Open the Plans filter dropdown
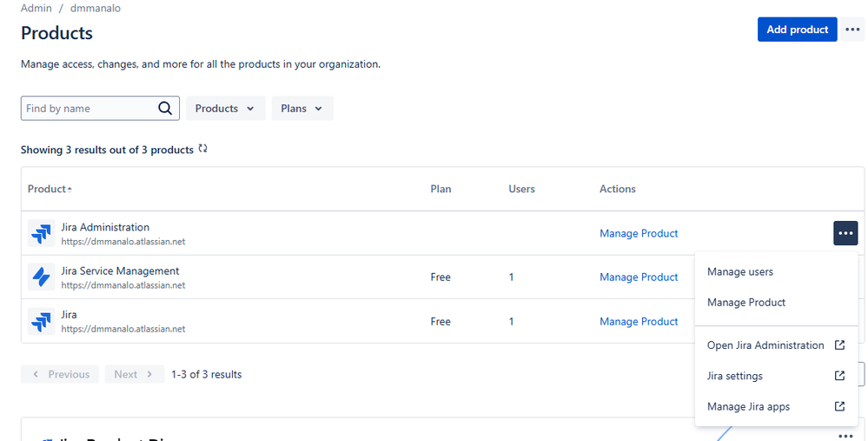 (302, 108)
